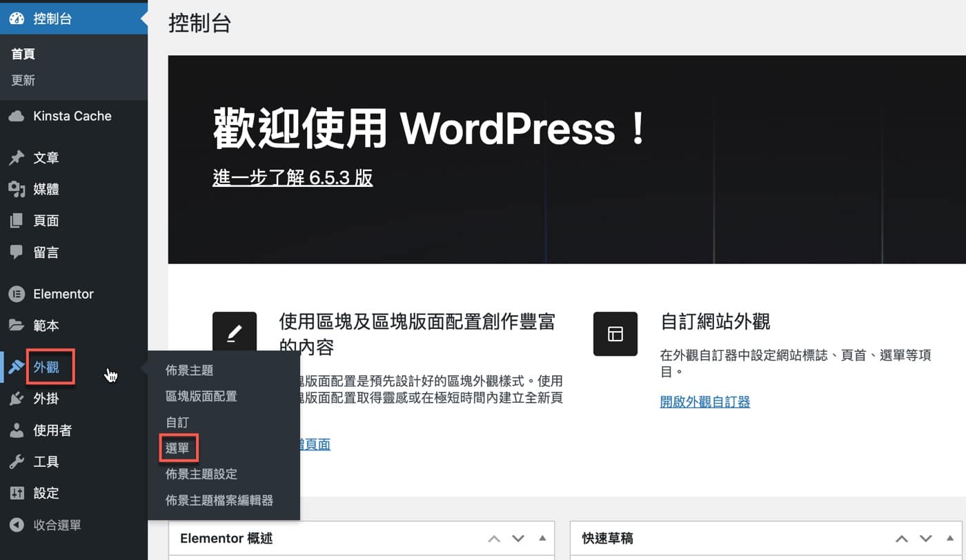Open the Elementor menu item

pyautogui.click(x=74, y=294)
